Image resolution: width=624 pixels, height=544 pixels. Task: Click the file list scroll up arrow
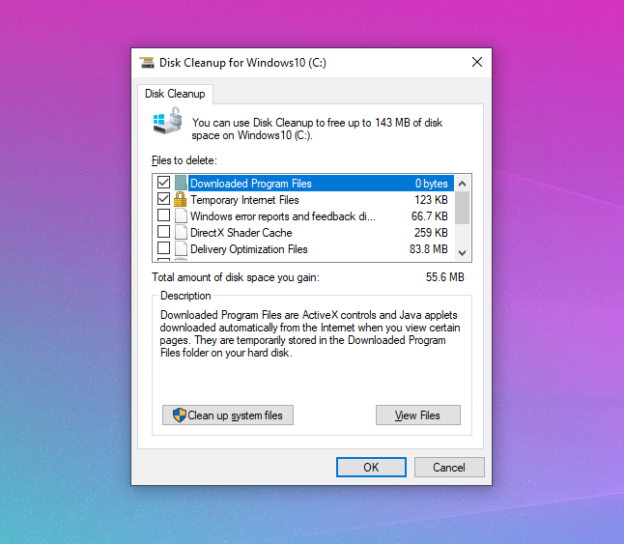[462, 183]
